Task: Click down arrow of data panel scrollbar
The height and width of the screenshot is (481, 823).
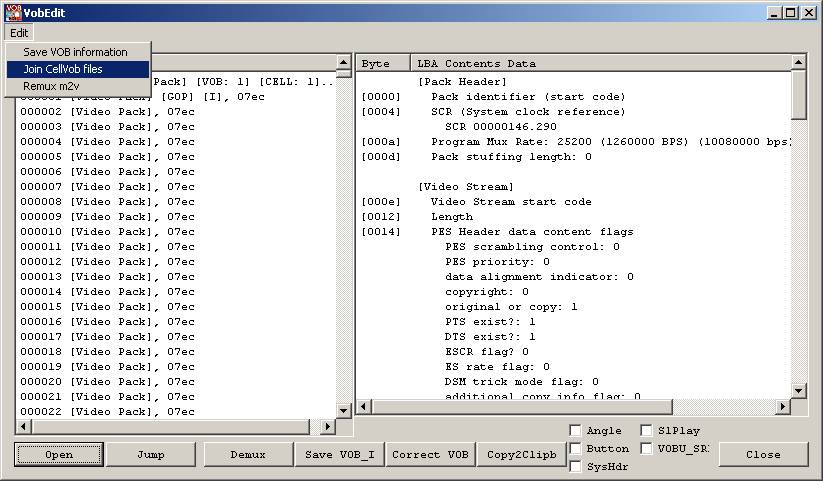Action: 798,390
